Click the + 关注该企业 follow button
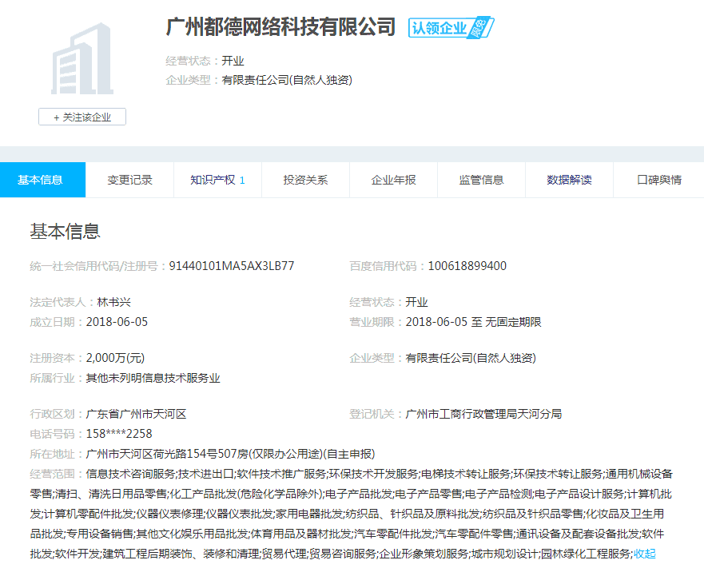Viewport: 704px width, 588px height. (82, 117)
